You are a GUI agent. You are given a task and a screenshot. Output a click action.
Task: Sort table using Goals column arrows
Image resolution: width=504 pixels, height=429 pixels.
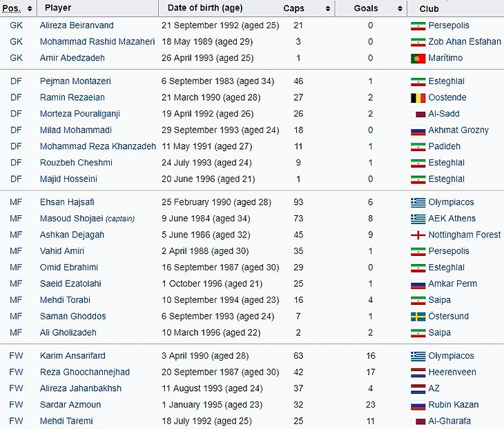400,9
